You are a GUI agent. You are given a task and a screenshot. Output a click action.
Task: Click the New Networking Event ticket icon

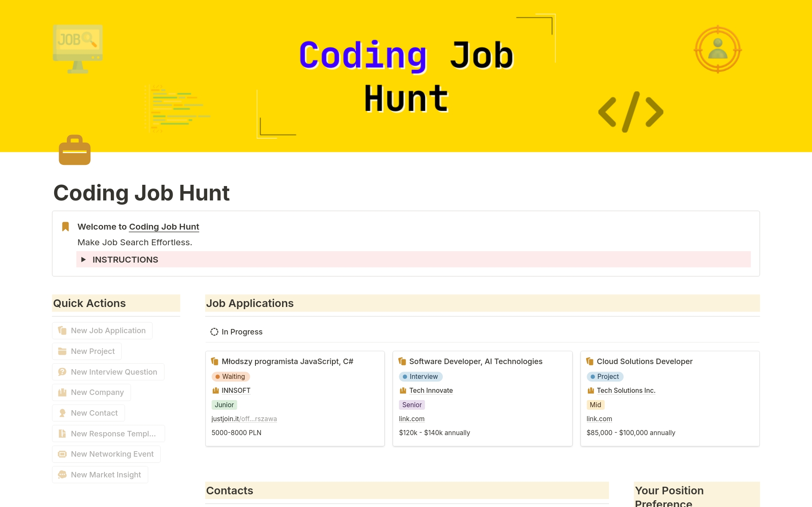[62, 454]
